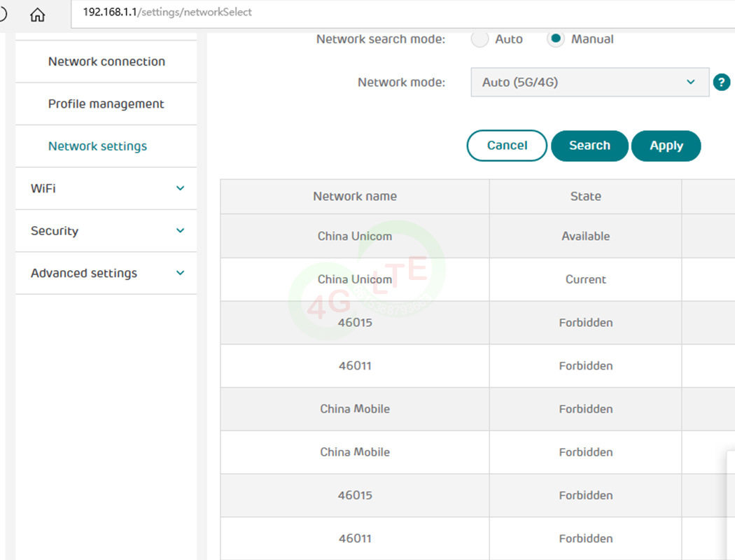Expand the Security menu section
The width and height of the screenshot is (735, 560).
tap(106, 230)
